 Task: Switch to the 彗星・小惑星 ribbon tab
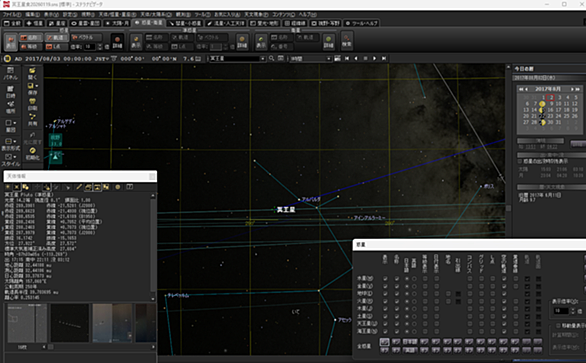[185, 23]
